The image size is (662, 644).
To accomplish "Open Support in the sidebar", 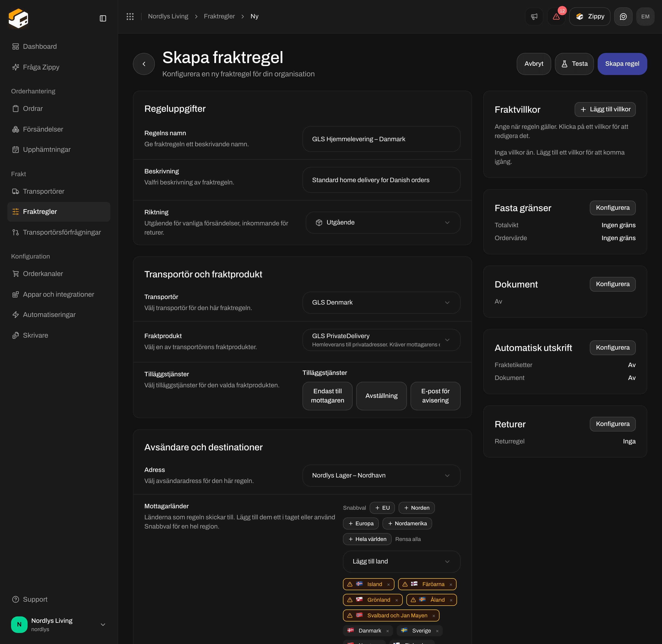I will click(59, 599).
